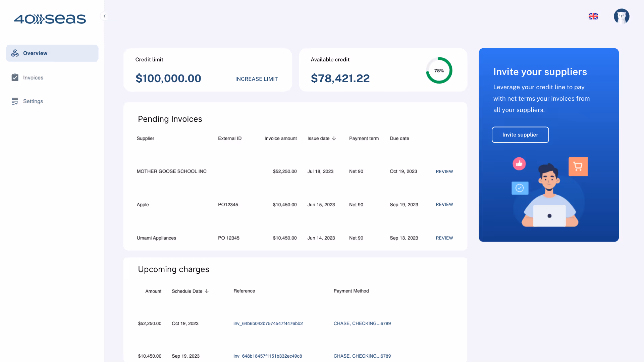Viewport: 644px width, 362px height.
Task: Click the External ID column header
Action: point(230,138)
